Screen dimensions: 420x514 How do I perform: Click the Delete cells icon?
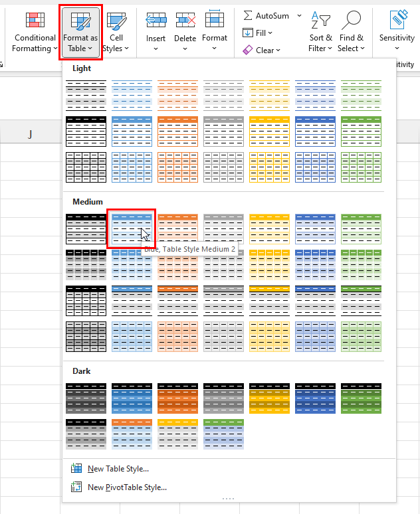[185, 20]
